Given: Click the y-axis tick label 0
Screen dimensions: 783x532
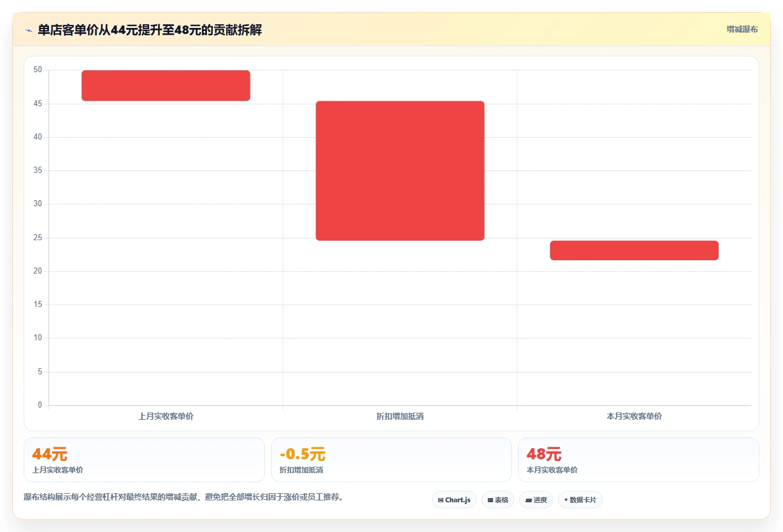Looking at the screenshot, I should point(40,405).
